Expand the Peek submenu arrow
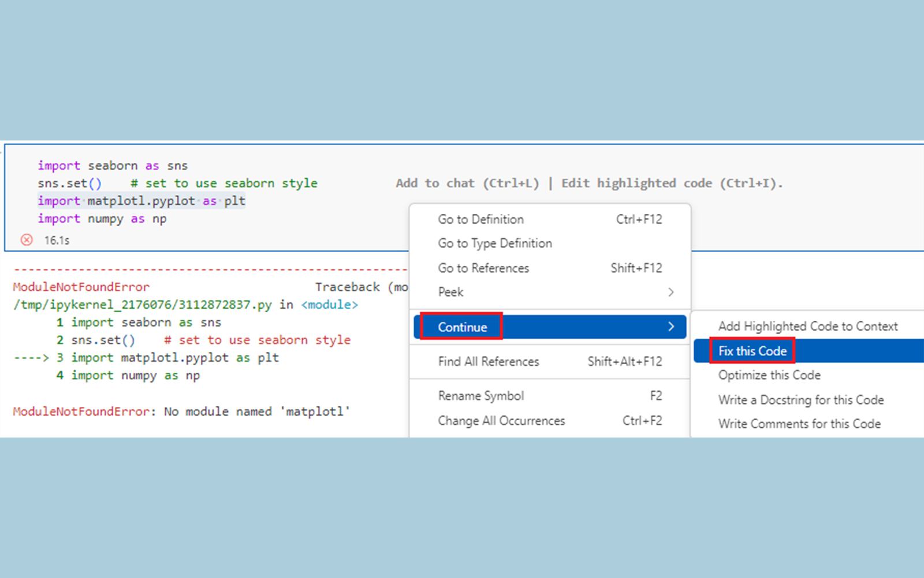The width and height of the screenshot is (924, 578). [x=670, y=292]
